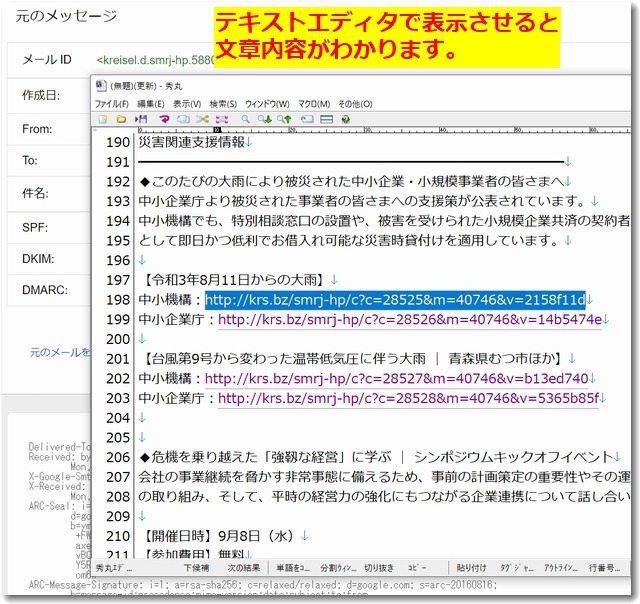Open the その他(O) menu
The width and height of the screenshot is (640, 604).
355,104
